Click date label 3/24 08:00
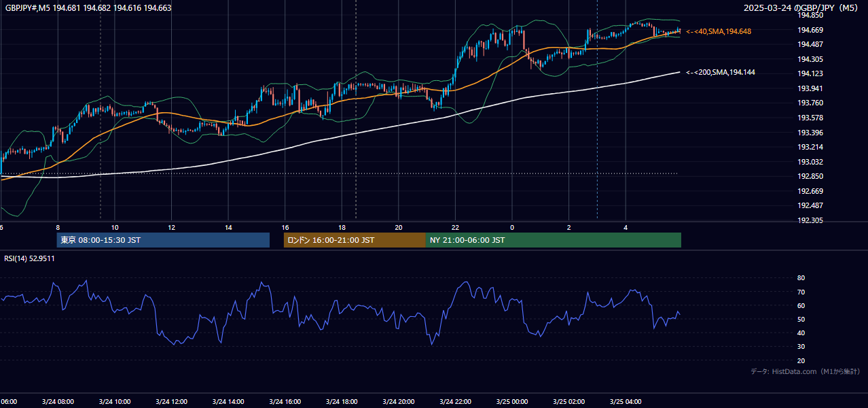Viewport: 868px width, 408px height. point(58,402)
